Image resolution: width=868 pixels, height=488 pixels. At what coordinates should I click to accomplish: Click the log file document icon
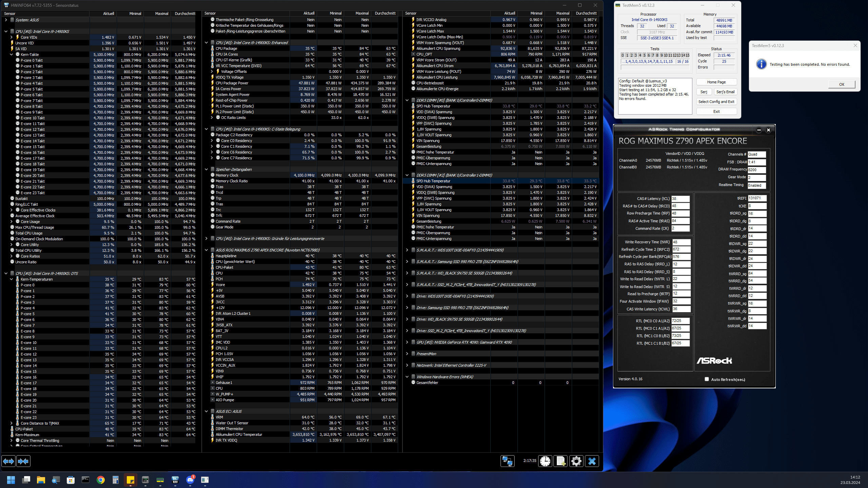560,461
